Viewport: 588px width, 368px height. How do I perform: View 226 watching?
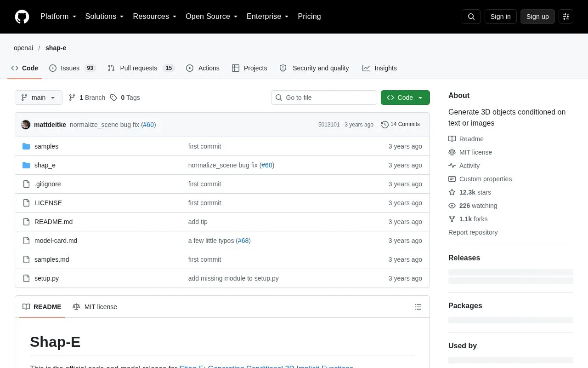click(473, 206)
